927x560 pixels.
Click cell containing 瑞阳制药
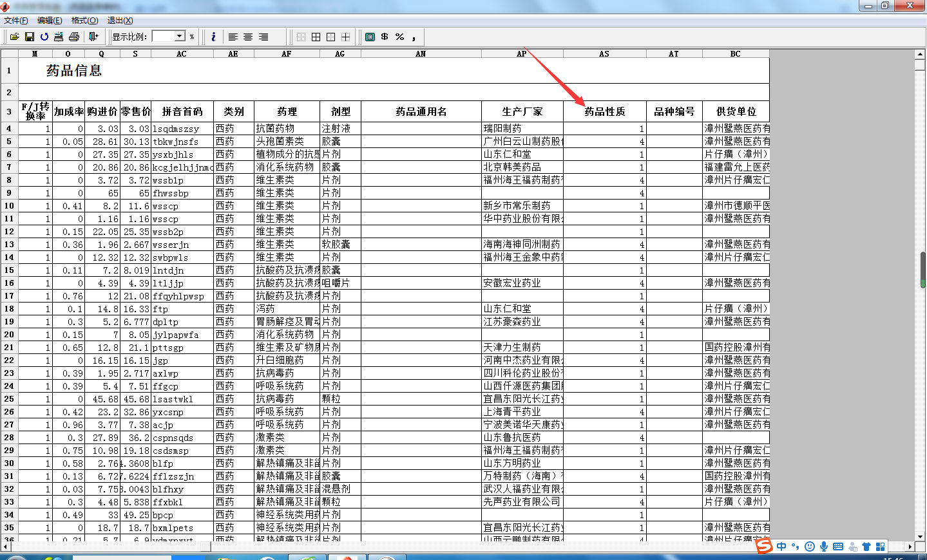click(x=522, y=129)
